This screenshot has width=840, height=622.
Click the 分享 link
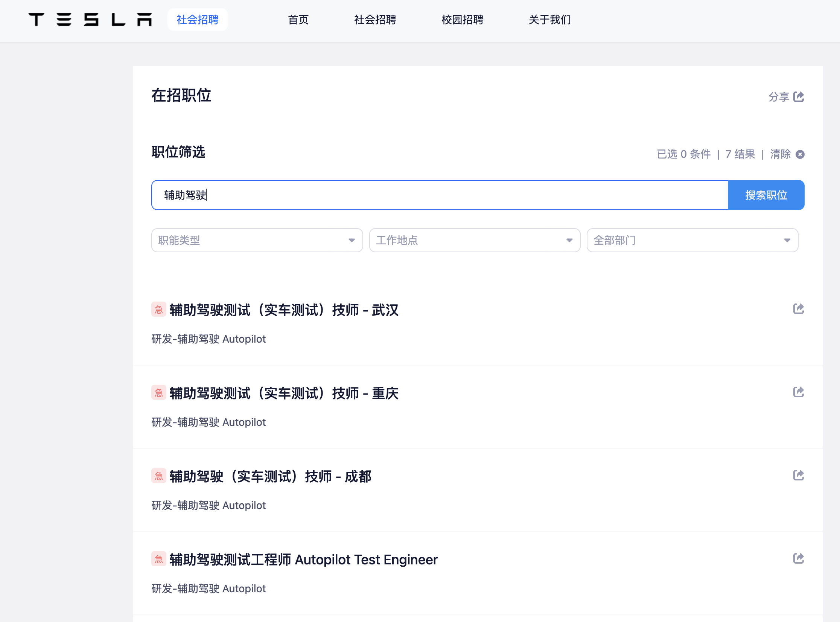coord(779,97)
